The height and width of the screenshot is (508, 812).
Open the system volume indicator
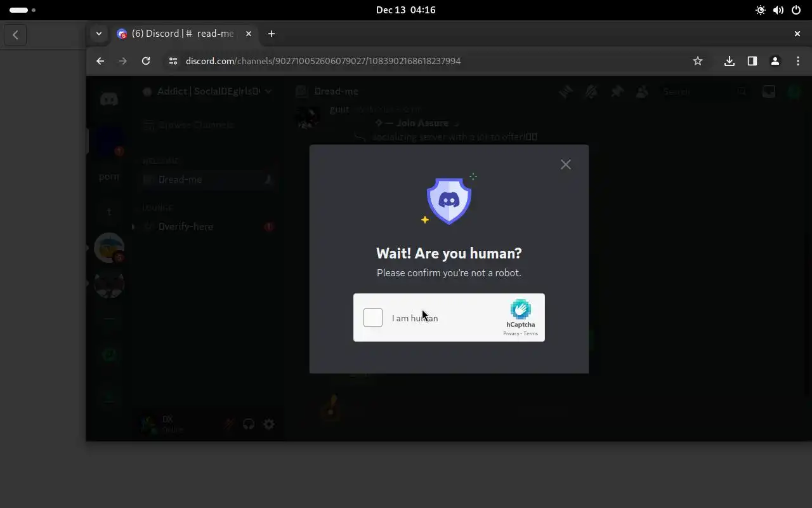778,10
